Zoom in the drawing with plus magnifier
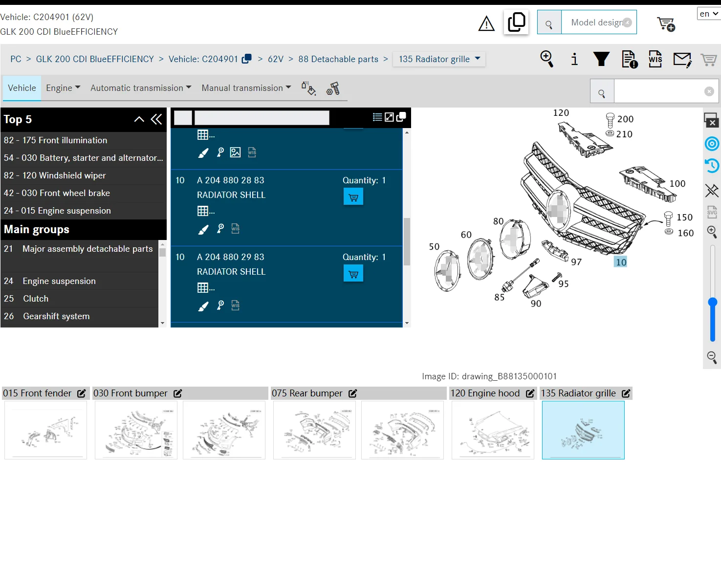Viewport: 721px width, 588px height. coord(712,232)
